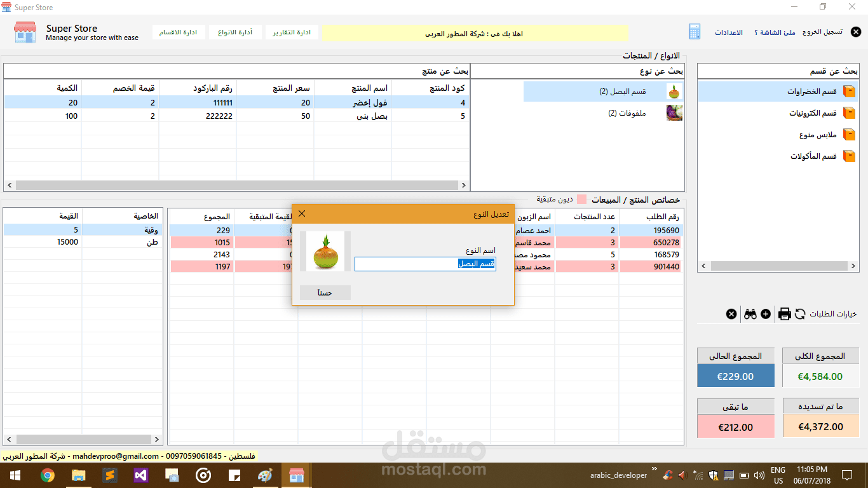
Task: Confirm with the حسناً button
Action: point(325,292)
